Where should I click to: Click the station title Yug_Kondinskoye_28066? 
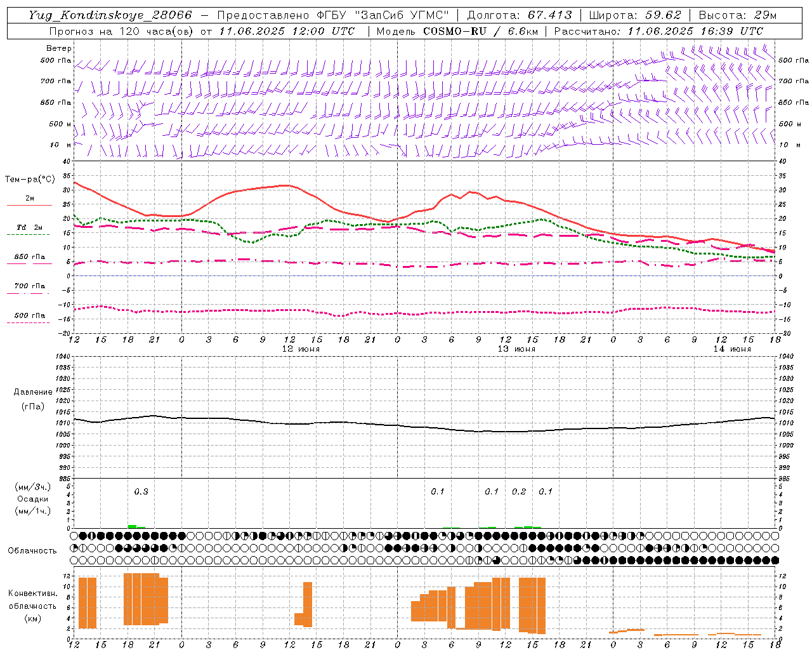click(x=110, y=15)
